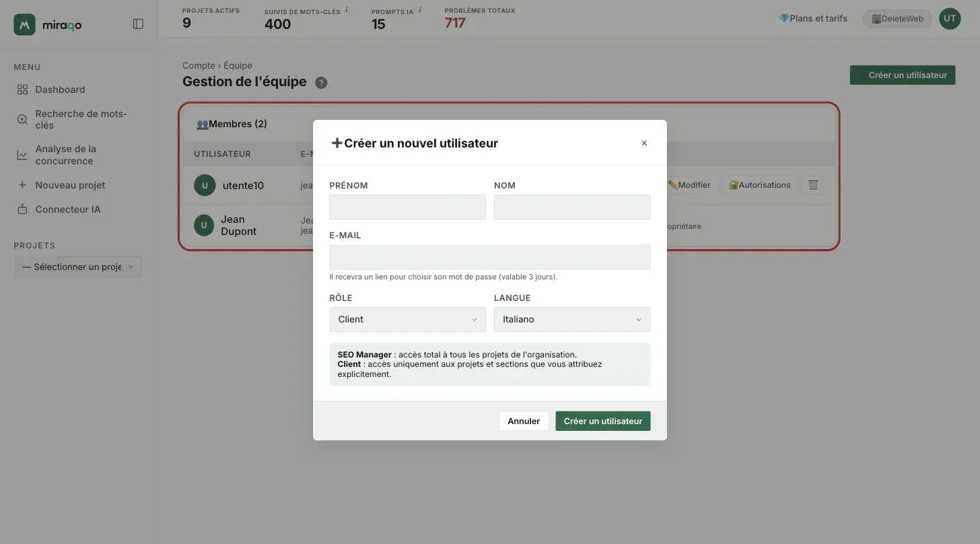The image size is (980, 544).
Task: Click the Jean Dupont name in members table
Action: (238, 226)
